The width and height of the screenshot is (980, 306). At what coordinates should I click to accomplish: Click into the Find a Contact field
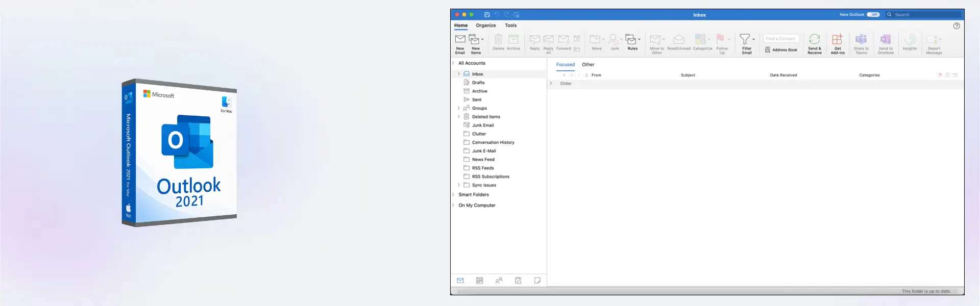pyautogui.click(x=781, y=39)
